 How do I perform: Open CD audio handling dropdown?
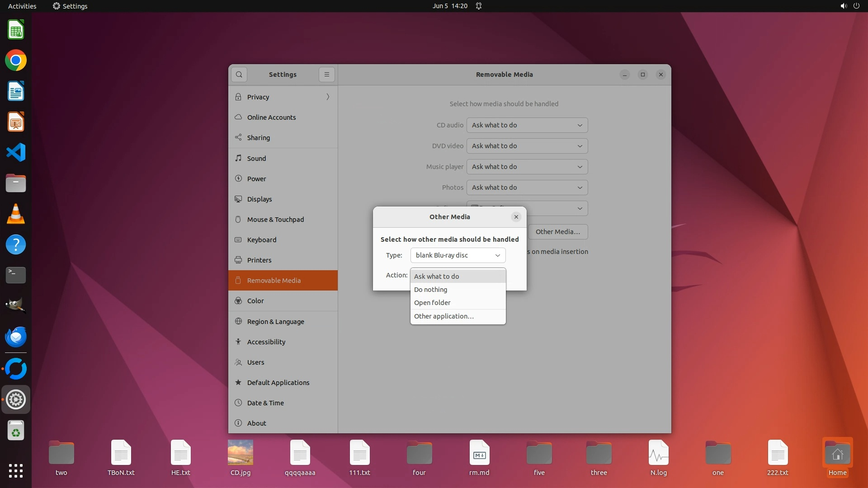click(x=527, y=125)
